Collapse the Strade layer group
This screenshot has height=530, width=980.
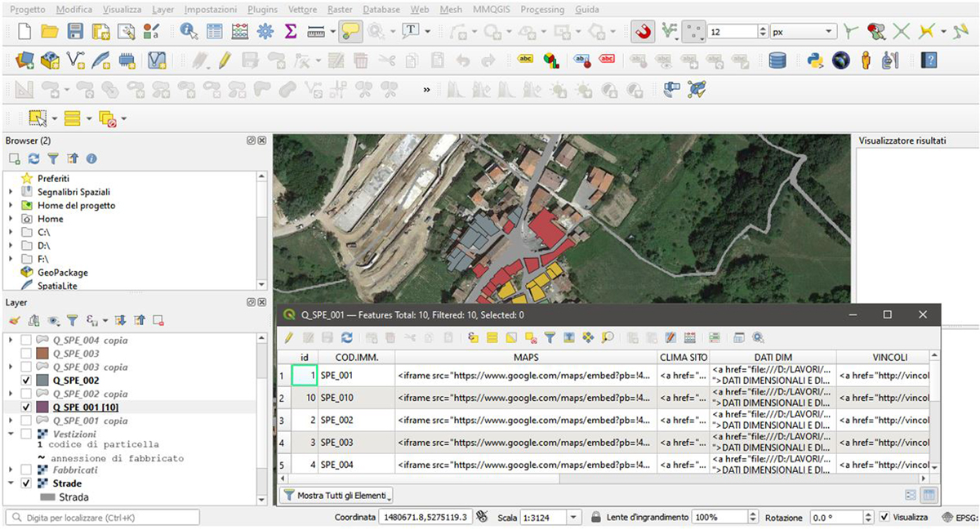click(11, 483)
